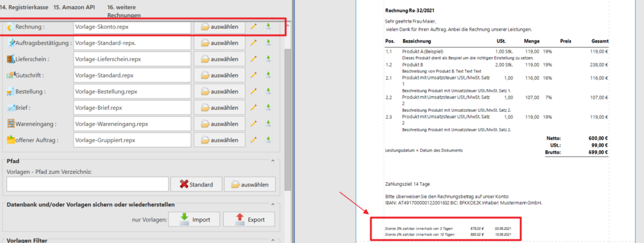This screenshot has width=644, height=243.
Task: Click download arrow icon in Brief row
Action: coord(268,108)
